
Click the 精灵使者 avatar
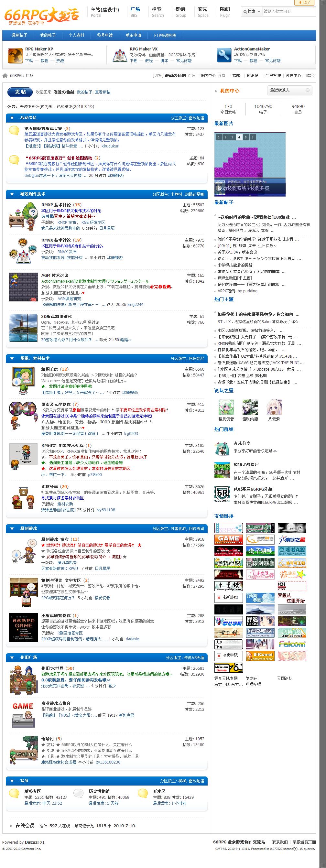[226, 407]
